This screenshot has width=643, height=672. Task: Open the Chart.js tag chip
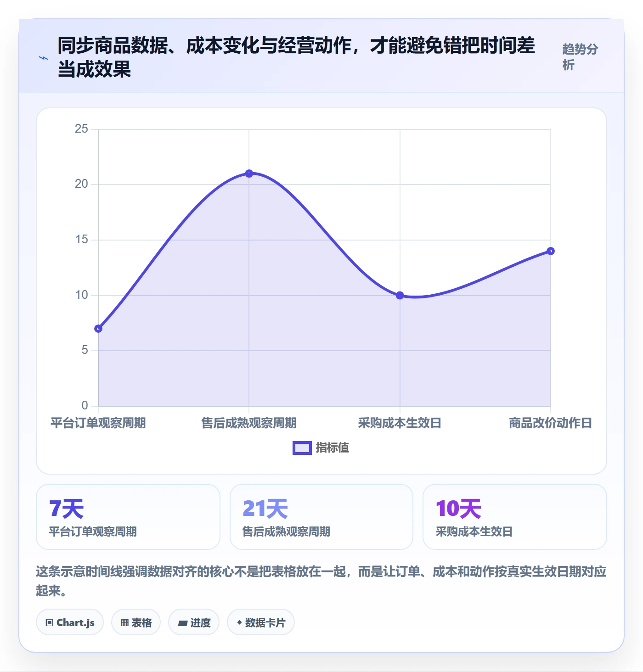coord(70,622)
